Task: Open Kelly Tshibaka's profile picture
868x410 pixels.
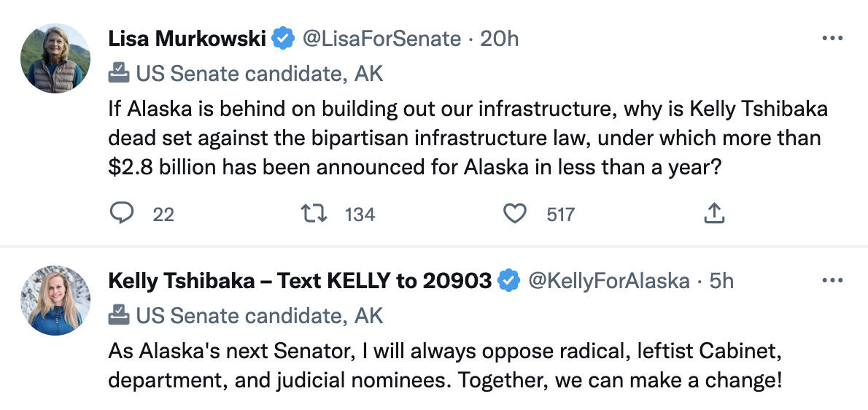Action: tap(55, 301)
